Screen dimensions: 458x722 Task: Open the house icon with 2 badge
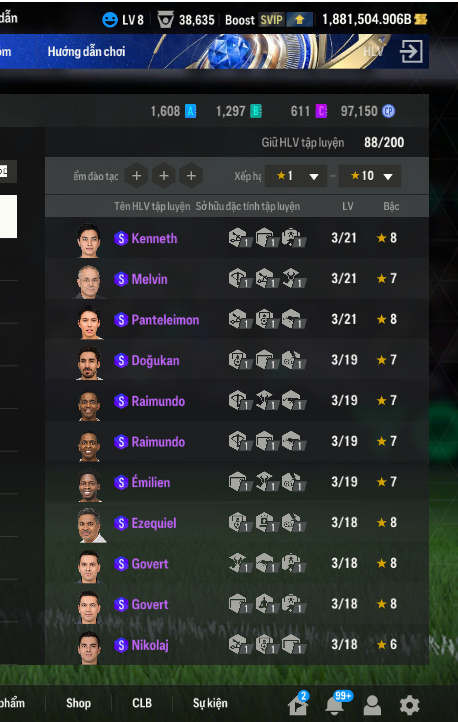tap(298, 703)
